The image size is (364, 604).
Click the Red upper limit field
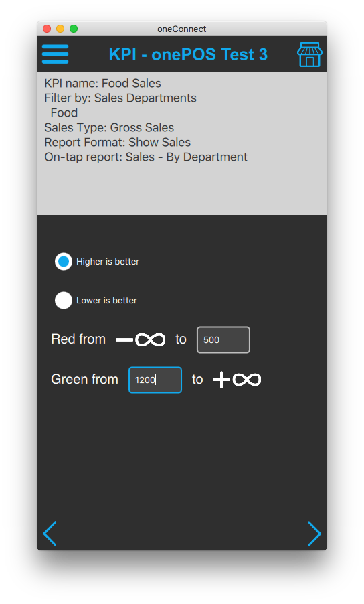tap(223, 339)
